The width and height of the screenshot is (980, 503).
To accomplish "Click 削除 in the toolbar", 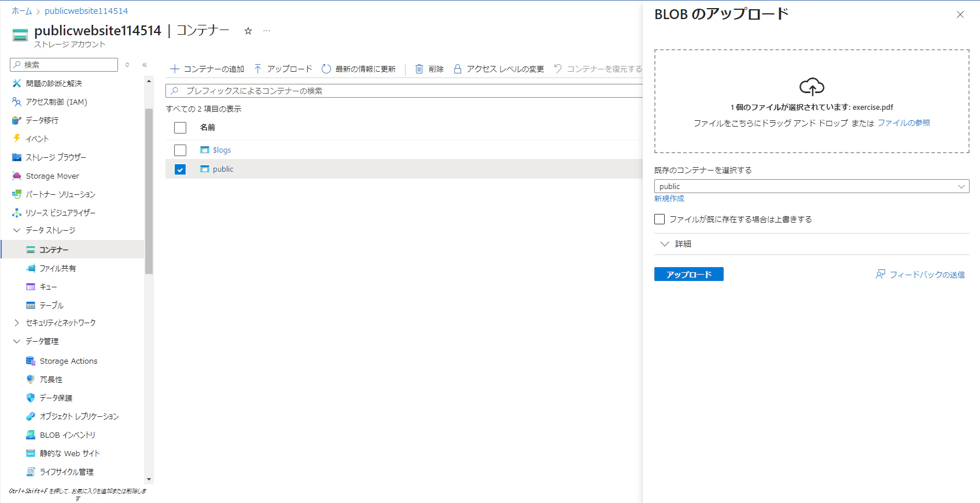I will pos(429,69).
